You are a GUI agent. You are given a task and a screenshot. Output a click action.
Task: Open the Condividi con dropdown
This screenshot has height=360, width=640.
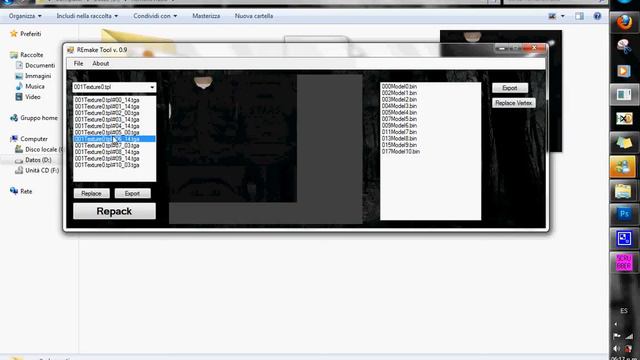[x=155, y=16]
